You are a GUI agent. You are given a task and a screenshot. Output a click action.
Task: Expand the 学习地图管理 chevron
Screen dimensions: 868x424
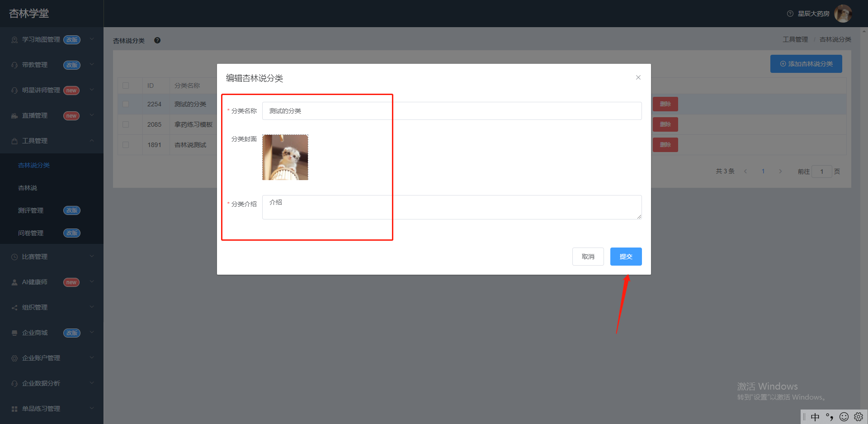click(x=92, y=39)
